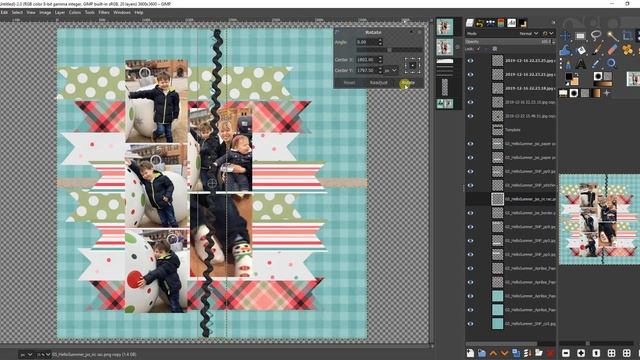Duplicate the selected layer
Image resolution: width=640 pixels, height=360 pixels.
pos(516,353)
